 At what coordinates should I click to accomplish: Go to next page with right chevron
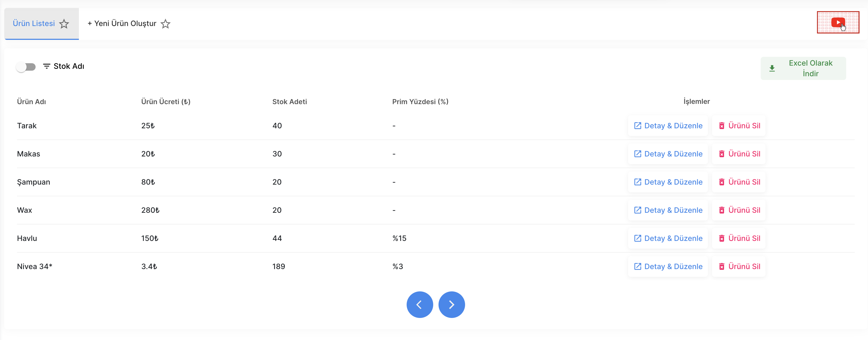452,305
